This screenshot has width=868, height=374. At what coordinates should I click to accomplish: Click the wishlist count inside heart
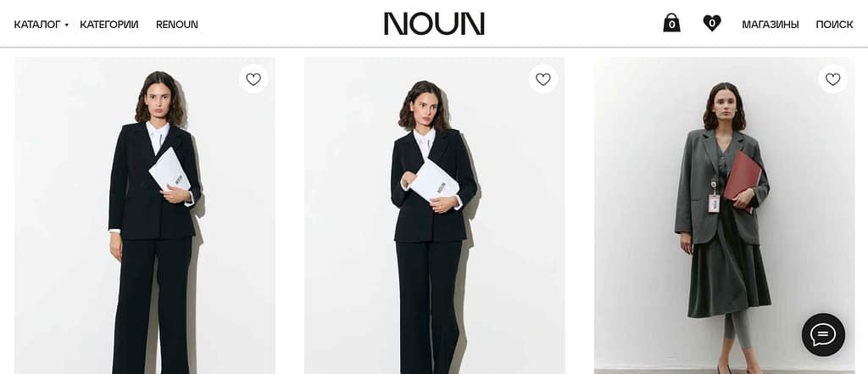(x=712, y=23)
